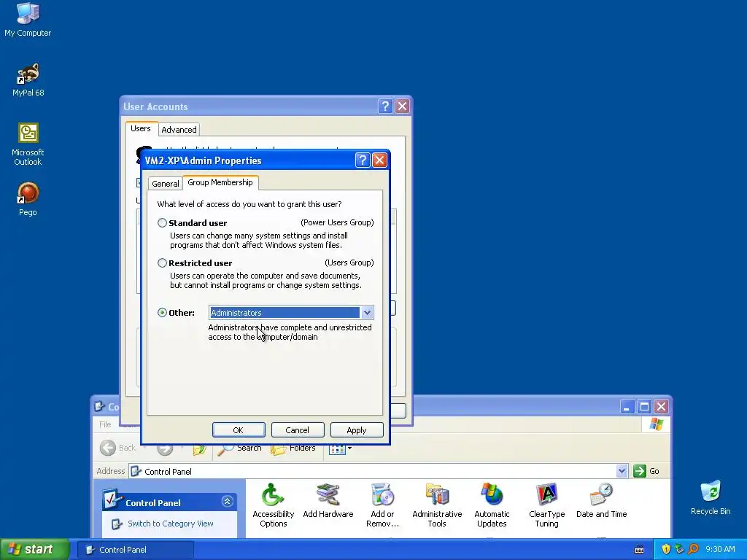Open Accessibility Options in Control Panel
This screenshot has width=747, height=560.
click(273, 505)
